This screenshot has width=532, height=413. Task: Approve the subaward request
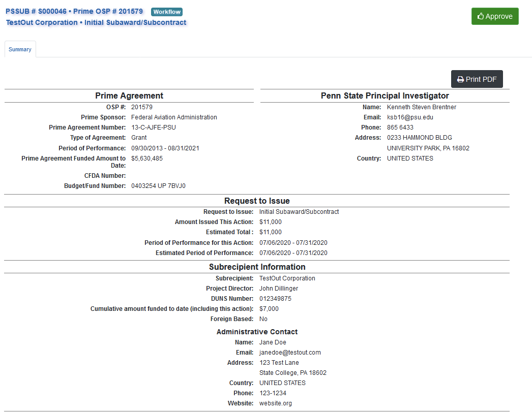(x=495, y=16)
